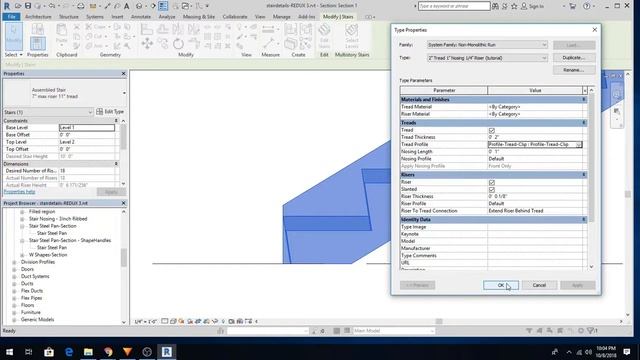Image resolution: width=640 pixels, height=360 pixels.
Task: Click the Thin Lines icon in Quick Access Toolbar
Action: click(163, 6)
